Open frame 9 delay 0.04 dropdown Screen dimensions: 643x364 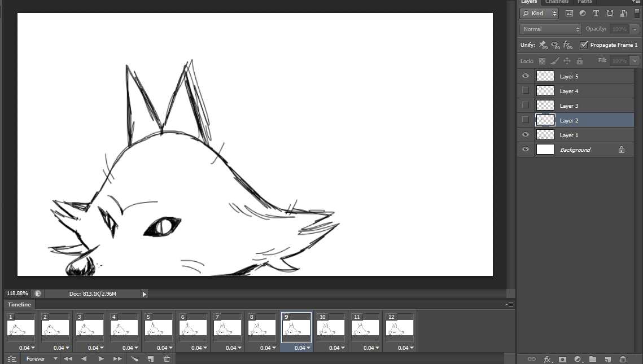click(303, 348)
